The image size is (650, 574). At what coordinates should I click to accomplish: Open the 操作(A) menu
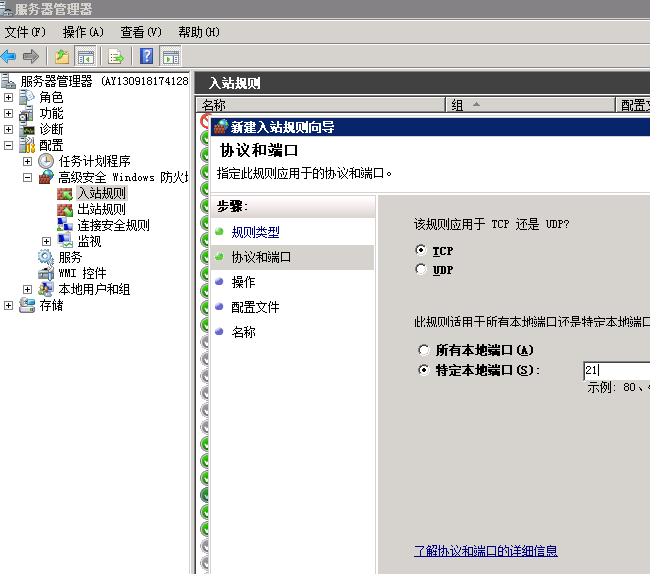tap(83, 32)
